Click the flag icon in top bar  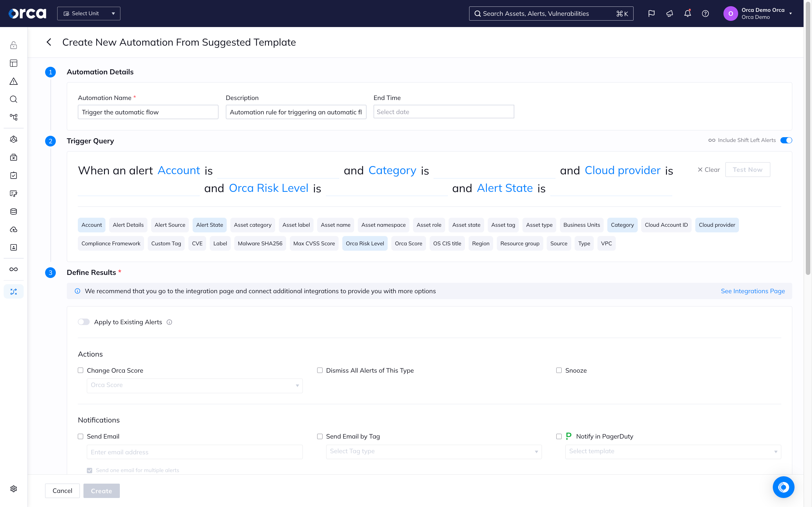pyautogui.click(x=651, y=14)
